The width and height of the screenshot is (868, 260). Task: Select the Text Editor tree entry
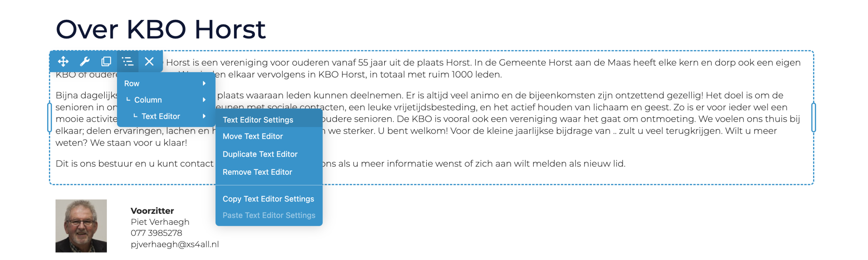[x=166, y=116]
